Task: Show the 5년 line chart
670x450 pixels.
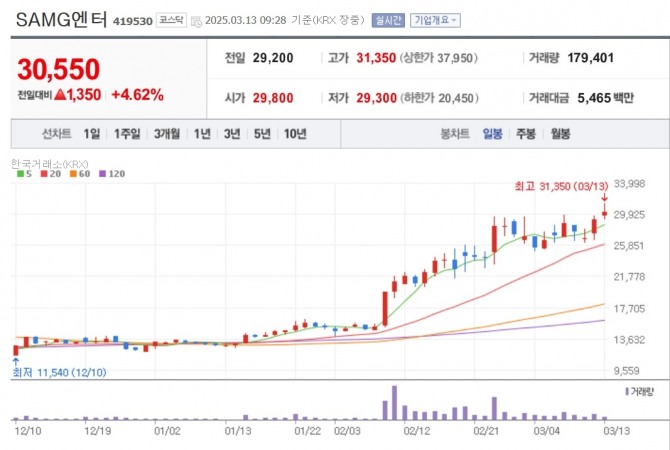Action: click(x=262, y=134)
